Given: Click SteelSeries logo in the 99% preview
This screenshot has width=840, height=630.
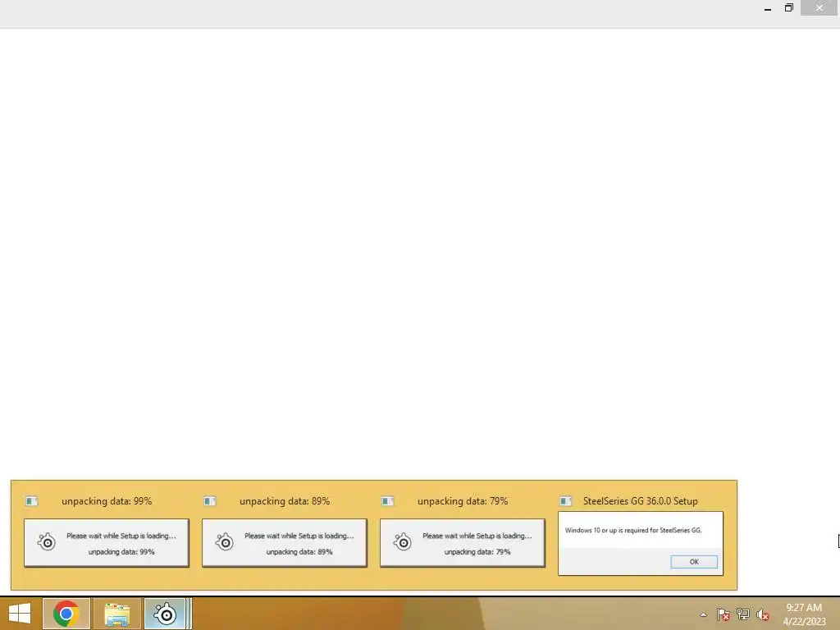Looking at the screenshot, I should coord(47,541).
